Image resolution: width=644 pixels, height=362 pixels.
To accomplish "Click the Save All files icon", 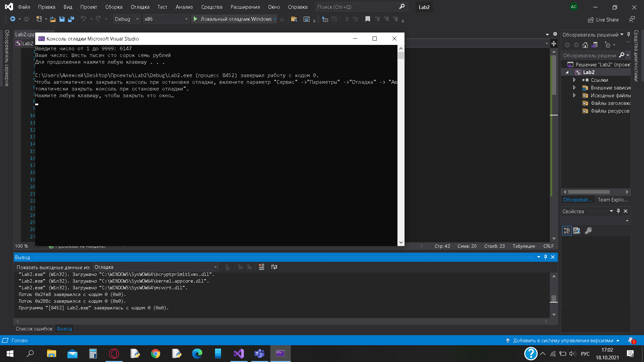I will click(71, 19).
